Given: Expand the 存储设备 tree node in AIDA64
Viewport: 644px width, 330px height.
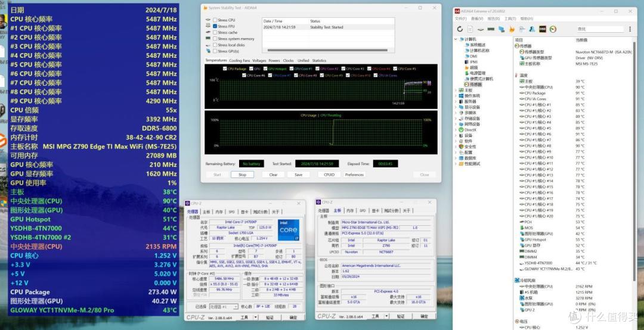Looking at the screenshot, I should [x=456, y=118].
